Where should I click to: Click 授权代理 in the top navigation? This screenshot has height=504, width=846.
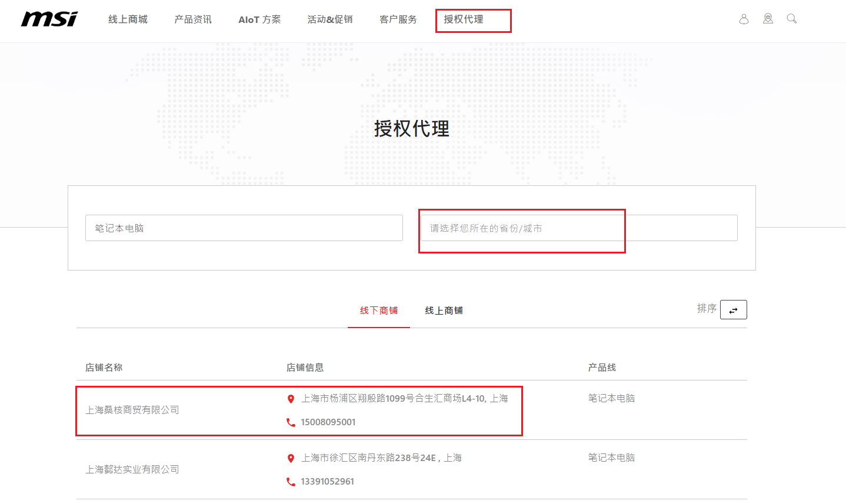point(464,19)
